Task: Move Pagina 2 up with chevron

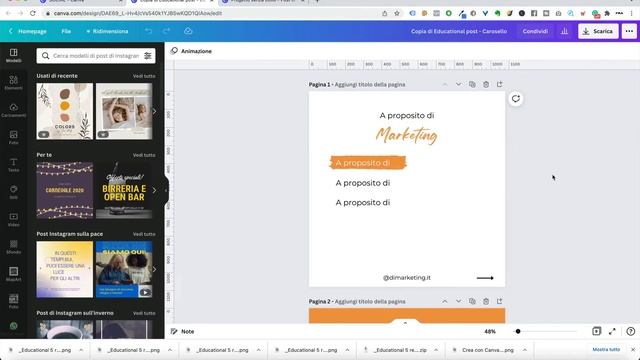Action: [444, 301]
